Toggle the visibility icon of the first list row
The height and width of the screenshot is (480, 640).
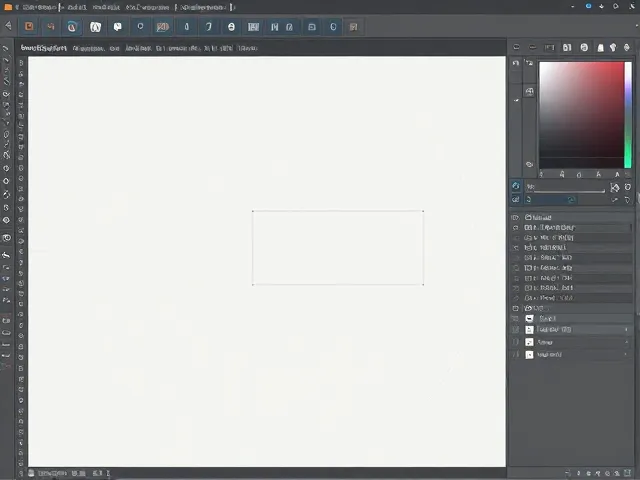pyautogui.click(x=516, y=227)
